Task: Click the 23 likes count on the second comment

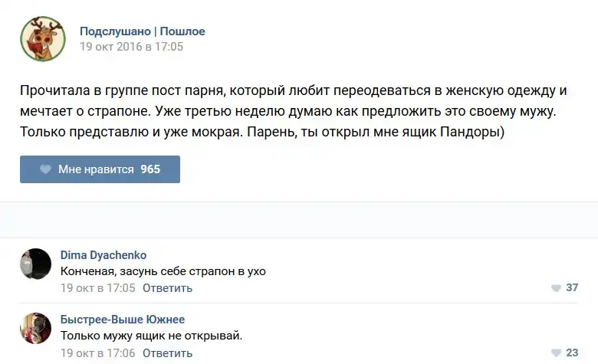Action: (x=572, y=353)
